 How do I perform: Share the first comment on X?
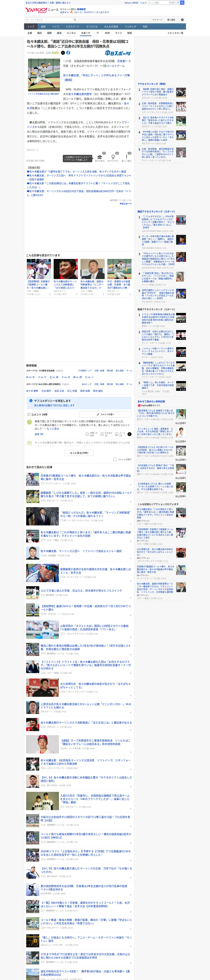129,434
